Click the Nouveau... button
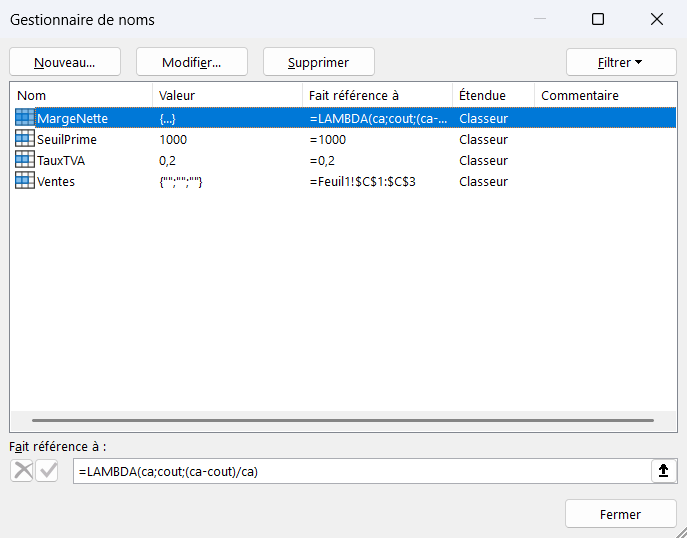The width and height of the screenshot is (687, 538). (x=65, y=62)
